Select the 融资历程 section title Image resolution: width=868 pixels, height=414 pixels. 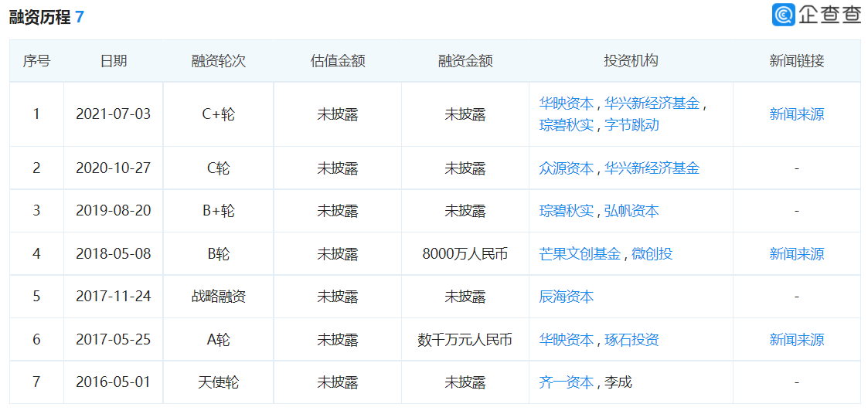point(40,17)
